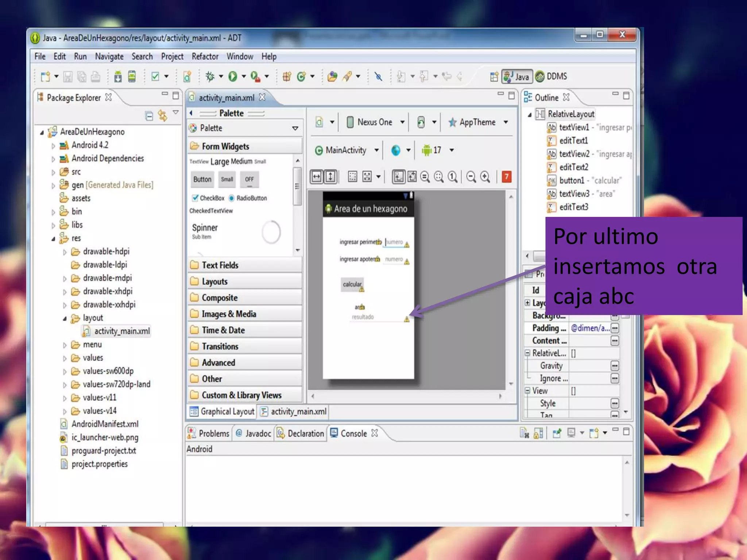Open the Refactor menu
Viewport: 747px width, 560px height.
205,57
